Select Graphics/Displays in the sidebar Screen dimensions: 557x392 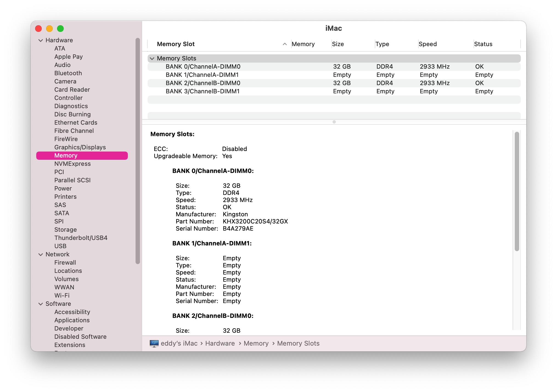point(80,147)
